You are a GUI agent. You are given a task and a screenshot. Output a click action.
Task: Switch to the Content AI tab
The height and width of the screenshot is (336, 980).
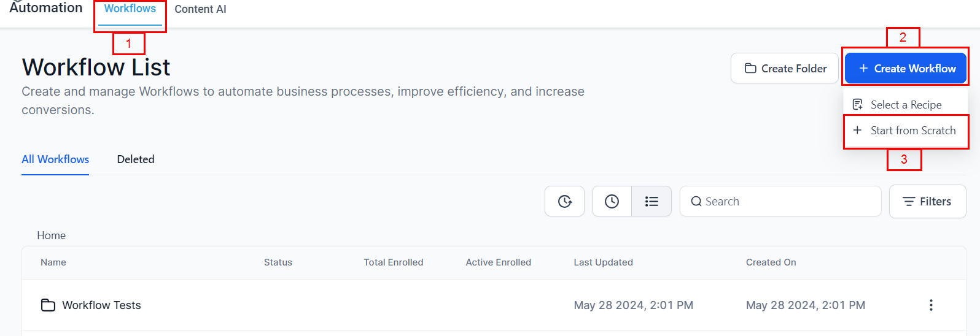pyautogui.click(x=200, y=9)
